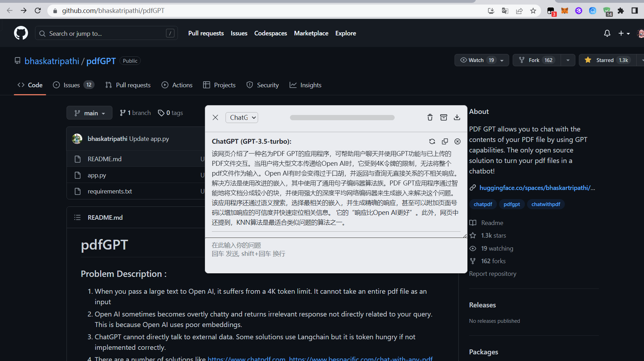
Task: Open the 0 tags link
Action: 171,113
